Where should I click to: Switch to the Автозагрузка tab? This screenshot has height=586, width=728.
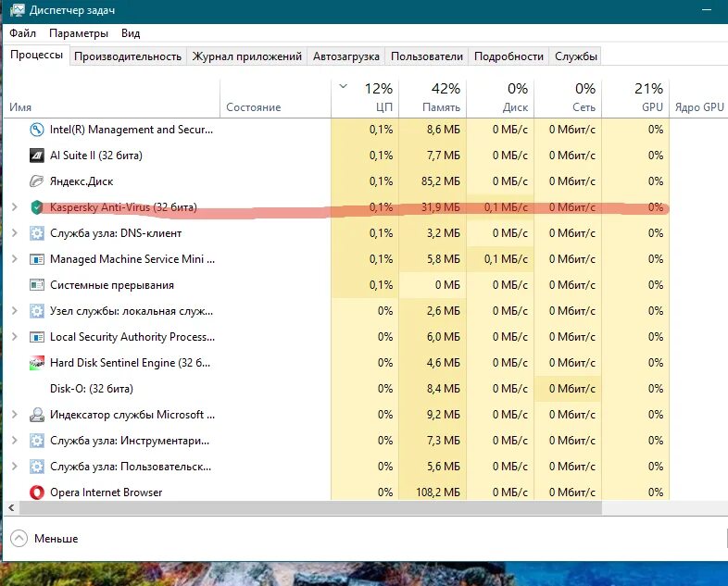345,56
